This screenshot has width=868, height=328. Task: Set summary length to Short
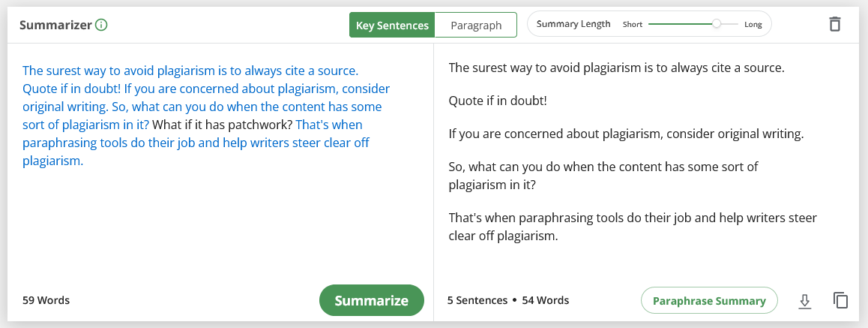pos(633,25)
